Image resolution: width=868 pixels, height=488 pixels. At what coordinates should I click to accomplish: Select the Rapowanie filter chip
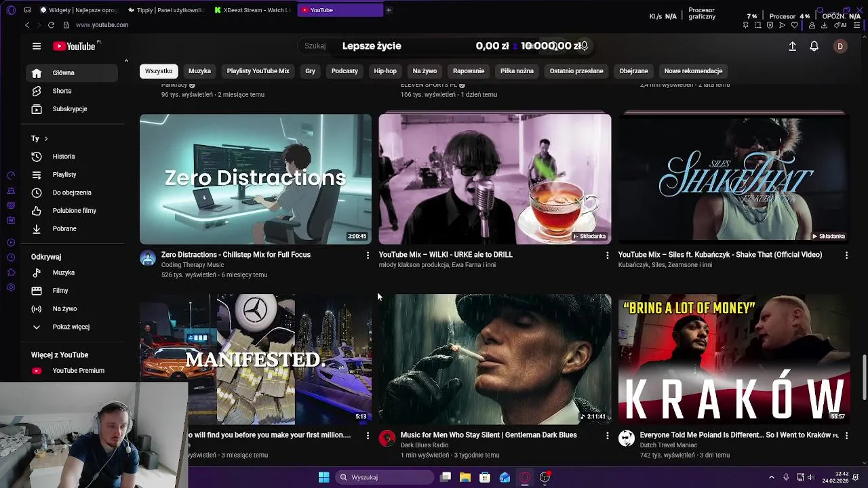point(469,71)
